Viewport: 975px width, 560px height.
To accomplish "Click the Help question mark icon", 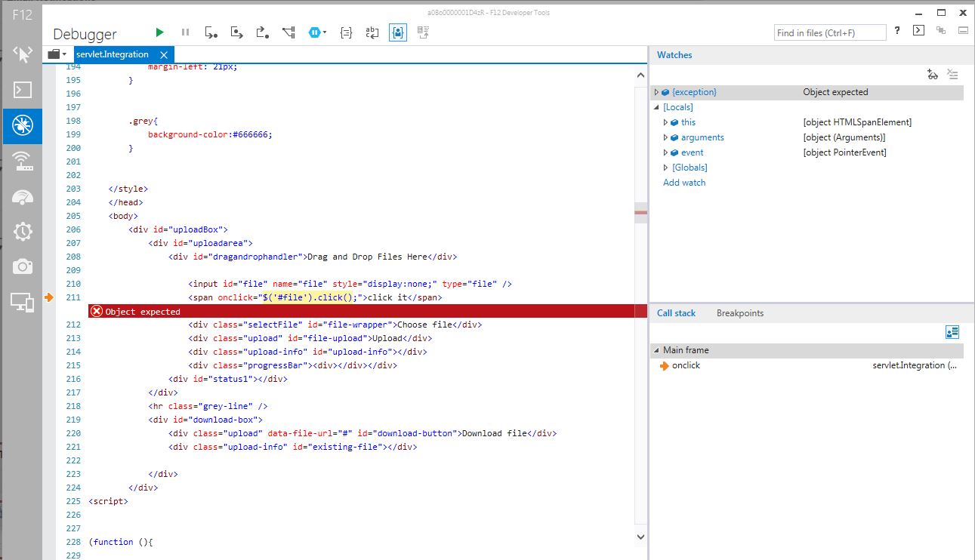I will (897, 31).
